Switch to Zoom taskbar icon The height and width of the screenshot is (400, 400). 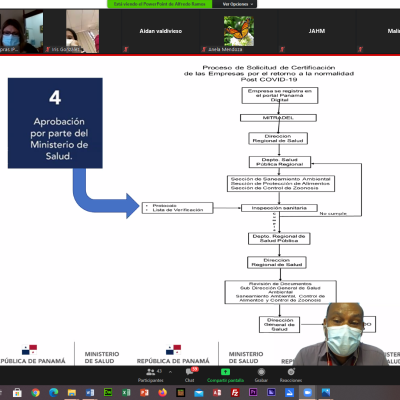point(307,393)
